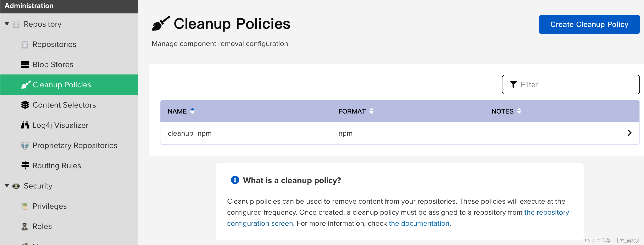Follow the documentation link
644x245 pixels.
[419, 223]
